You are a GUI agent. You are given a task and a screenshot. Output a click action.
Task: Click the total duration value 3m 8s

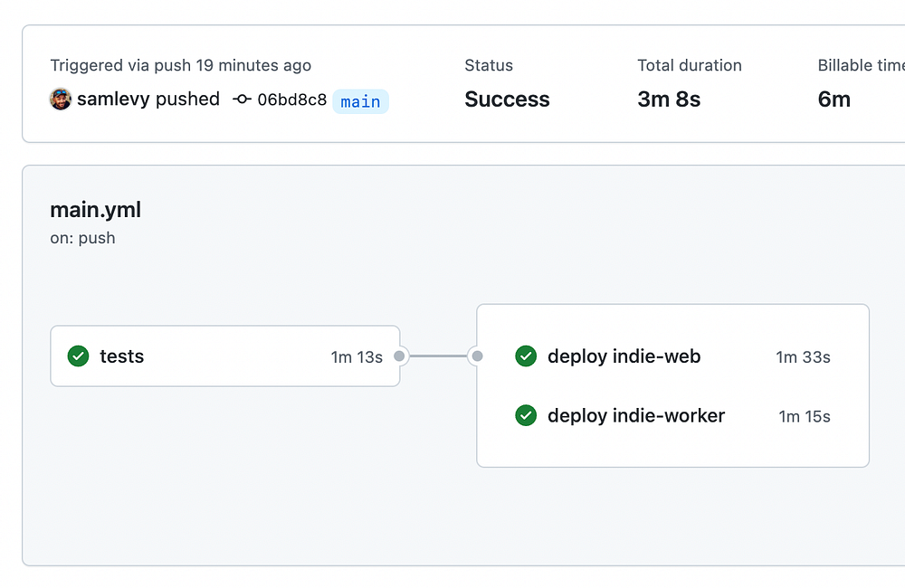pos(669,100)
